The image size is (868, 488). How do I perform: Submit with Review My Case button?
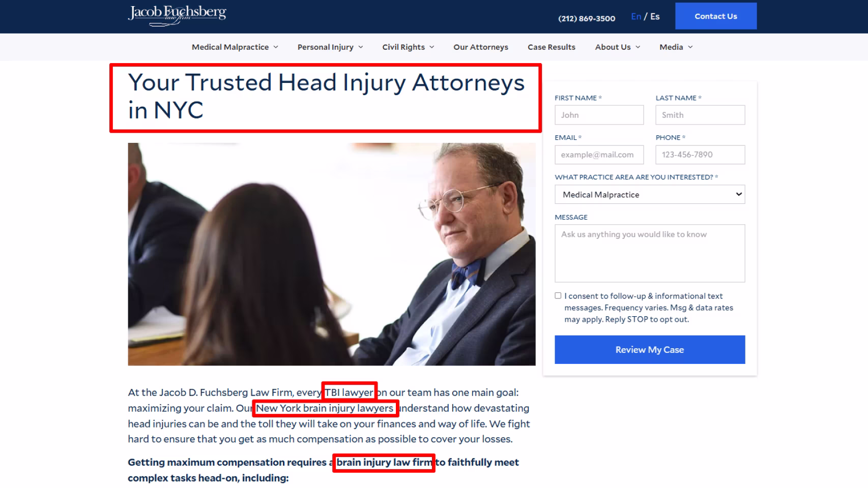pyautogui.click(x=650, y=350)
